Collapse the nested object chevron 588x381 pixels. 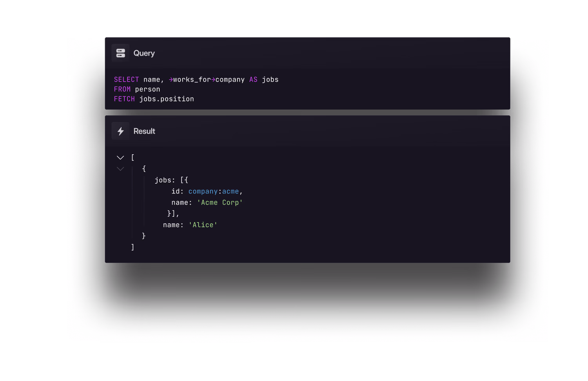120,169
